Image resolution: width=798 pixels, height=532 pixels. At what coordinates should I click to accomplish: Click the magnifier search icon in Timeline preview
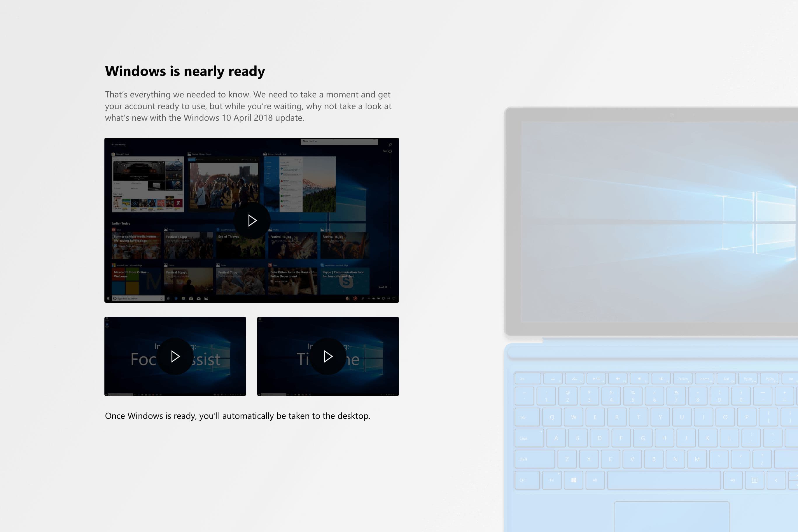[x=390, y=145]
